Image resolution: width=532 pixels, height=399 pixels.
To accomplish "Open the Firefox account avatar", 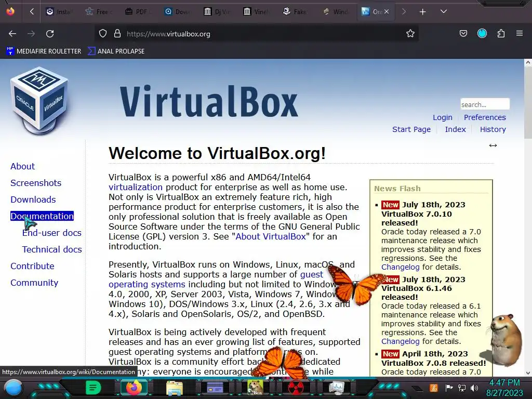I will point(482,33).
